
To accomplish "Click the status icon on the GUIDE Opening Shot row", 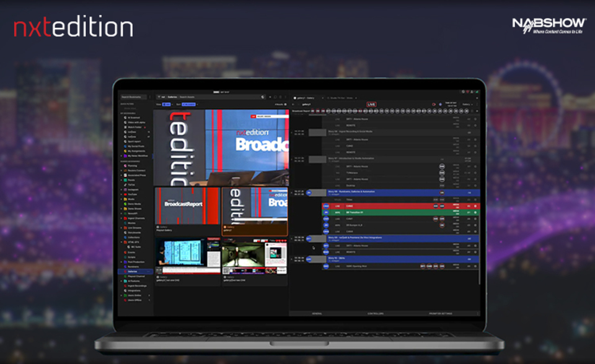I will pyautogui.click(x=326, y=266).
